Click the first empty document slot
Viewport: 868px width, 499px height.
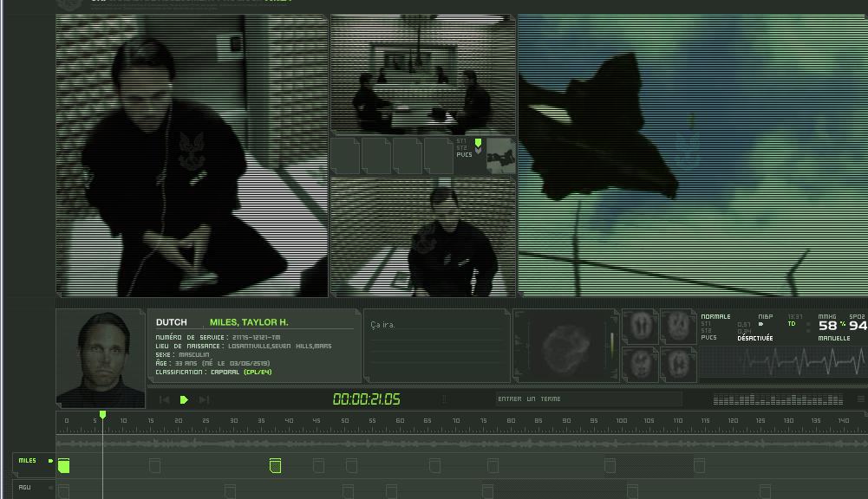click(346, 156)
